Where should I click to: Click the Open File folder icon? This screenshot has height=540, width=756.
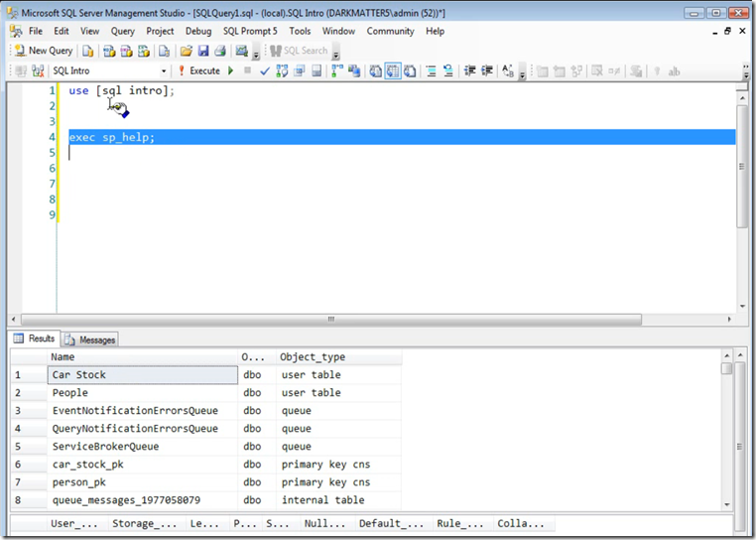pos(187,51)
